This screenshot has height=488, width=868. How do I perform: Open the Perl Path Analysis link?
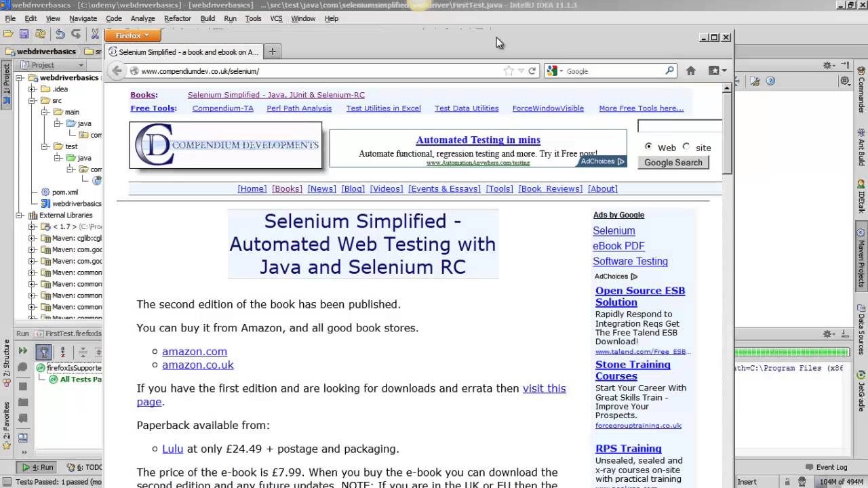pyautogui.click(x=299, y=108)
